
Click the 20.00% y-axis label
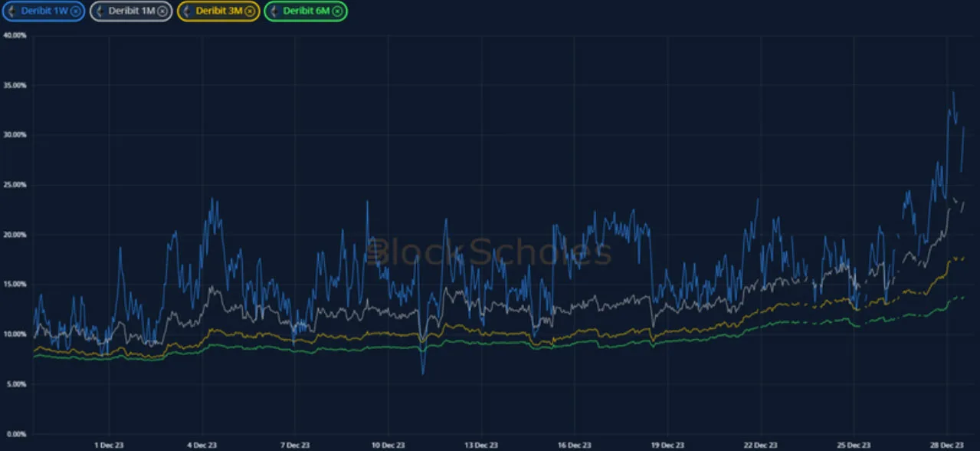[15, 235]
